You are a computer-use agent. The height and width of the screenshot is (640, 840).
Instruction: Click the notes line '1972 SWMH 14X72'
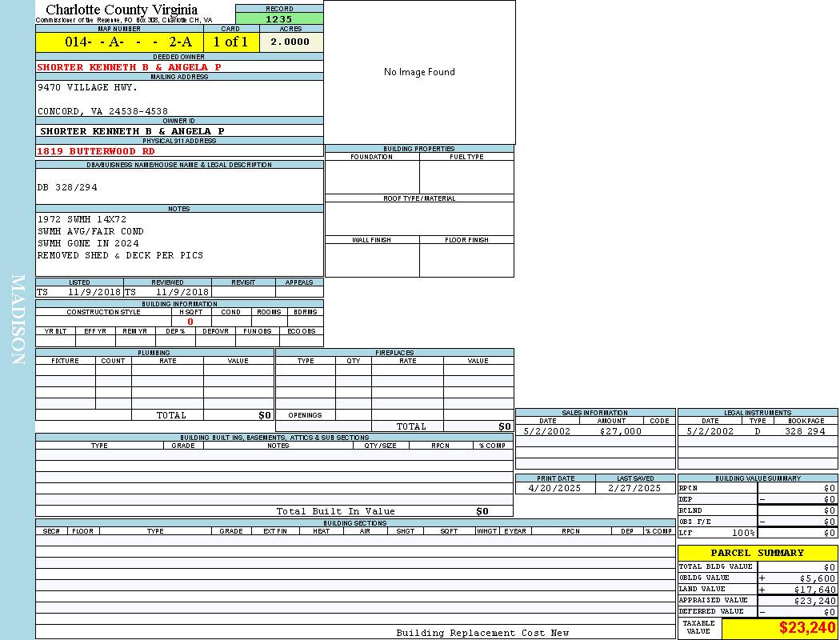(82, 219)
